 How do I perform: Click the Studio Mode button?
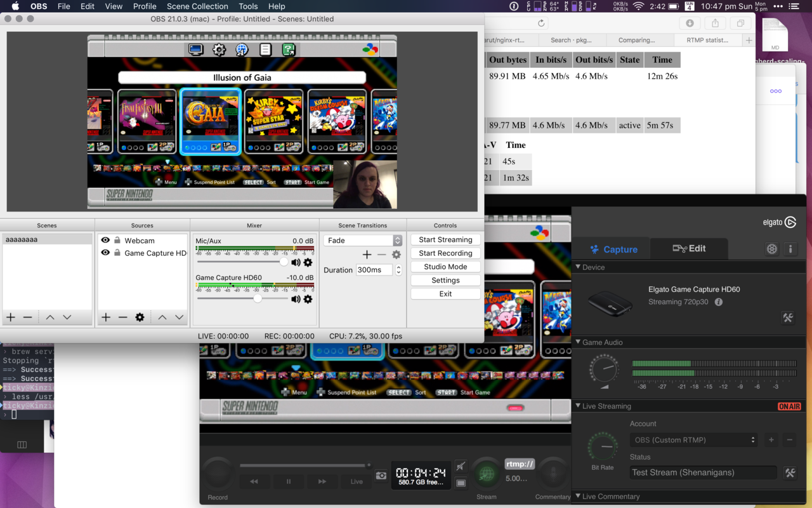click(x=445, y=267)
